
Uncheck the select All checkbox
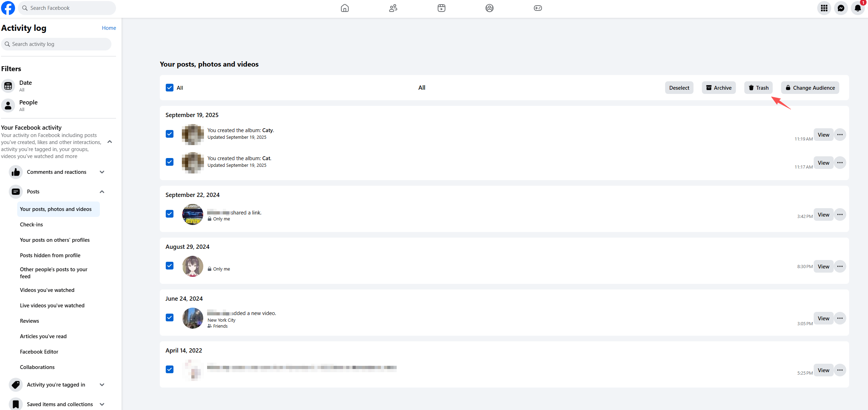tap(170, 88)
